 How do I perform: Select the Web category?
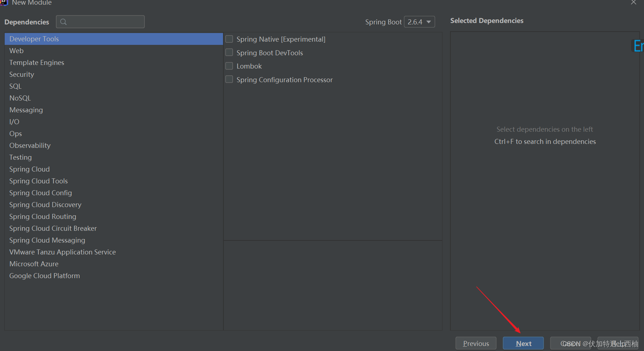click(x=114, y=51)
